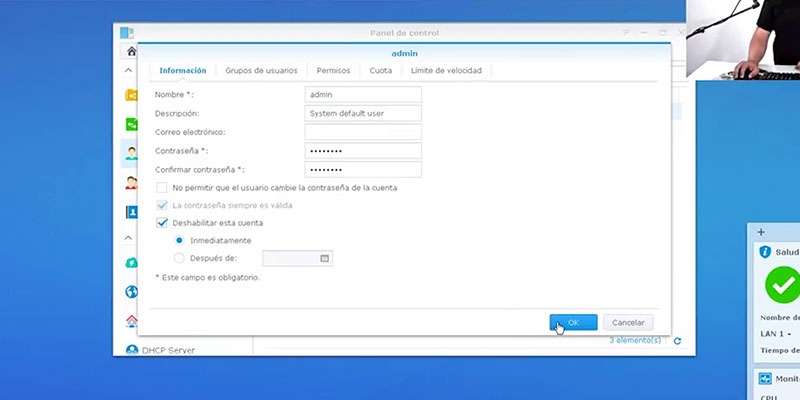Switch to Grupos de usuarios tab
Viewport: 800px width, 400px height.
tap(261, 70)
